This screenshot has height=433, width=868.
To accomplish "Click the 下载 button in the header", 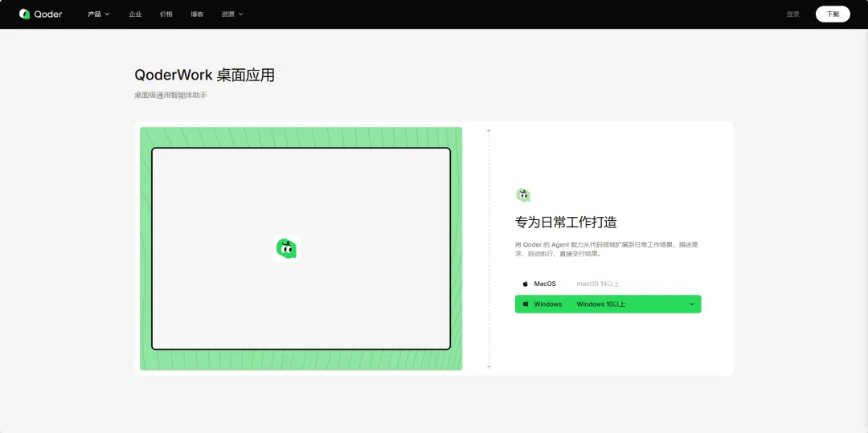I will click(833, 14).
